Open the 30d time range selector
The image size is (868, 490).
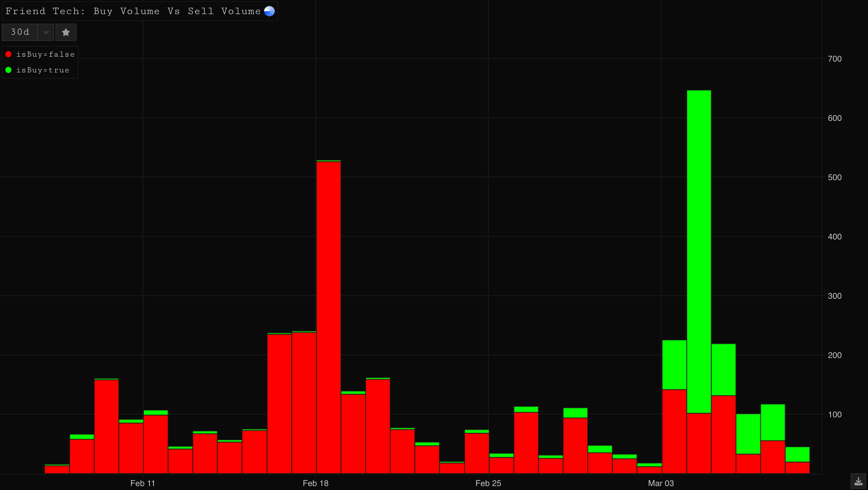click(x=20, y=32)
